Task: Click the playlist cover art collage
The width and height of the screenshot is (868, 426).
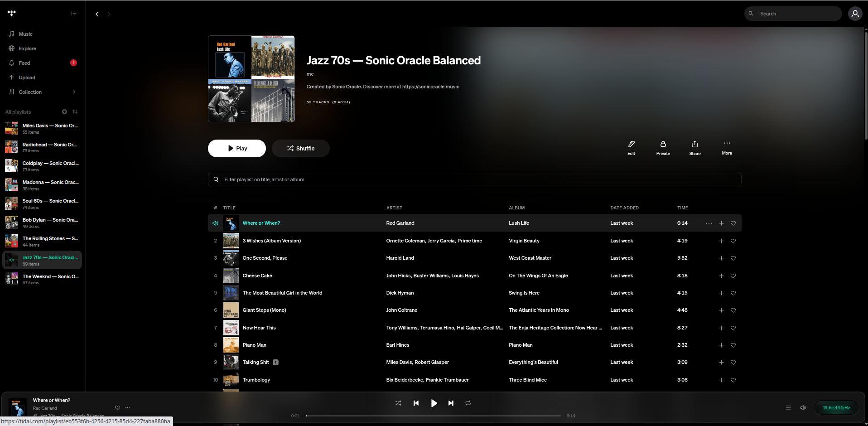Action: [x=251, y=79]
